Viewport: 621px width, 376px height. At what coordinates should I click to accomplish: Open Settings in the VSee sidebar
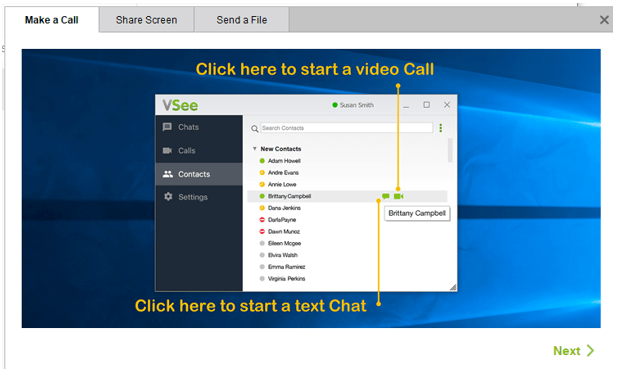pyautogui.click(x=199, y=197)
